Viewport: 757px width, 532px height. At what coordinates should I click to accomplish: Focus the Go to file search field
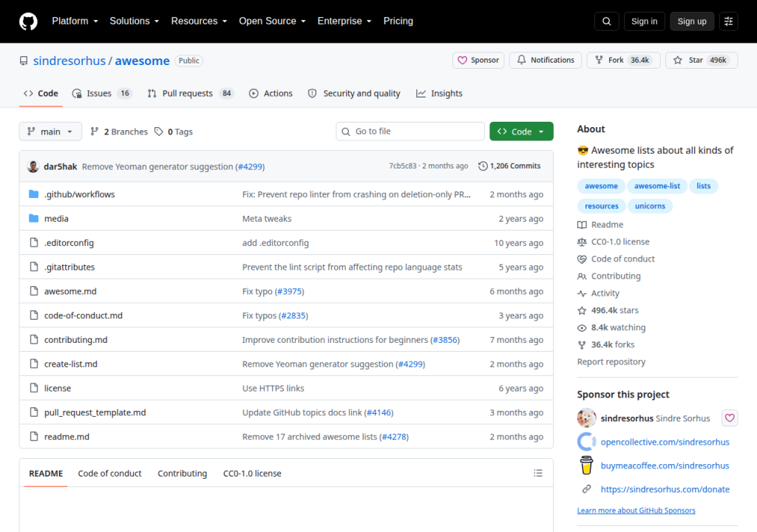click(410, 132)
